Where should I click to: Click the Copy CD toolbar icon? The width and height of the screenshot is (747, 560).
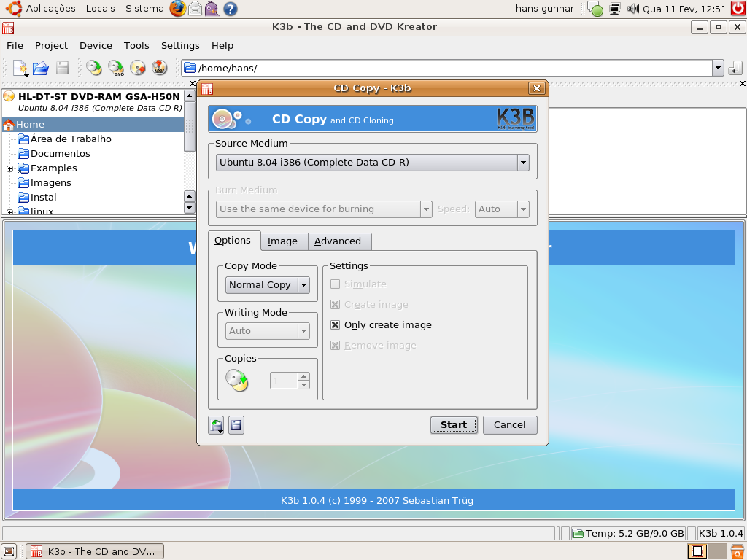94,68
